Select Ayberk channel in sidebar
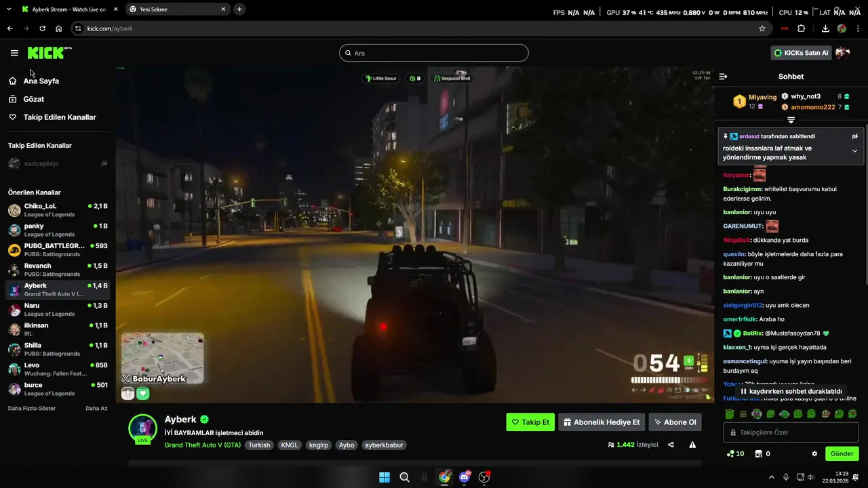The width and height of the screenshot is (868, 488). point(58,289)
